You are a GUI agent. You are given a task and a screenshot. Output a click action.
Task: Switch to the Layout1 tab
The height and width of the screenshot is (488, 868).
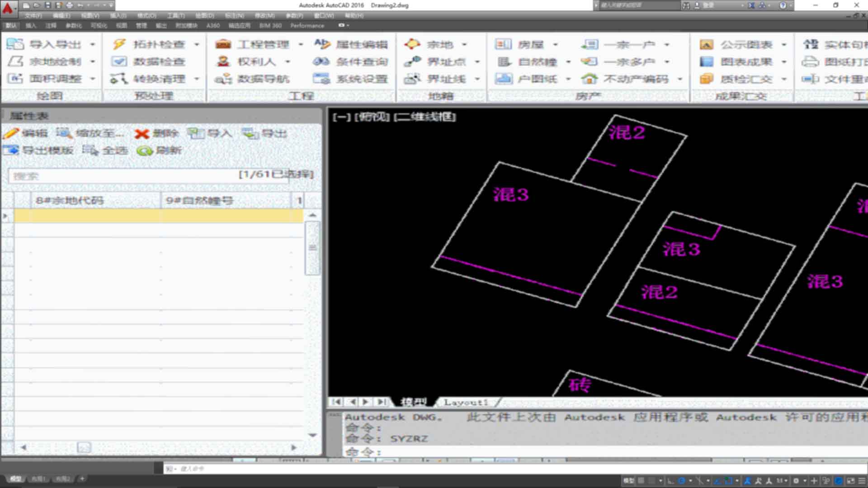tap(467, 402)
